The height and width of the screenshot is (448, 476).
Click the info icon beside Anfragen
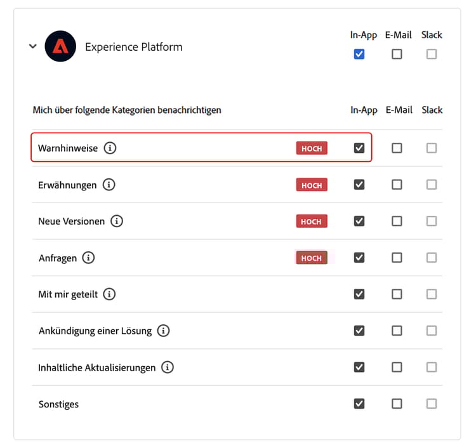(89, 258)
